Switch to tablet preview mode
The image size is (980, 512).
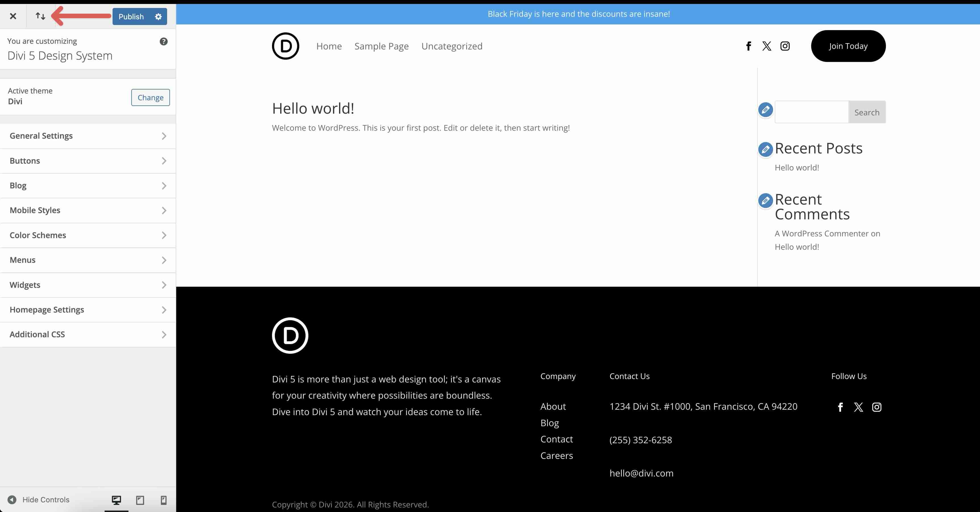pyautogui.click(x=140, y=500)
